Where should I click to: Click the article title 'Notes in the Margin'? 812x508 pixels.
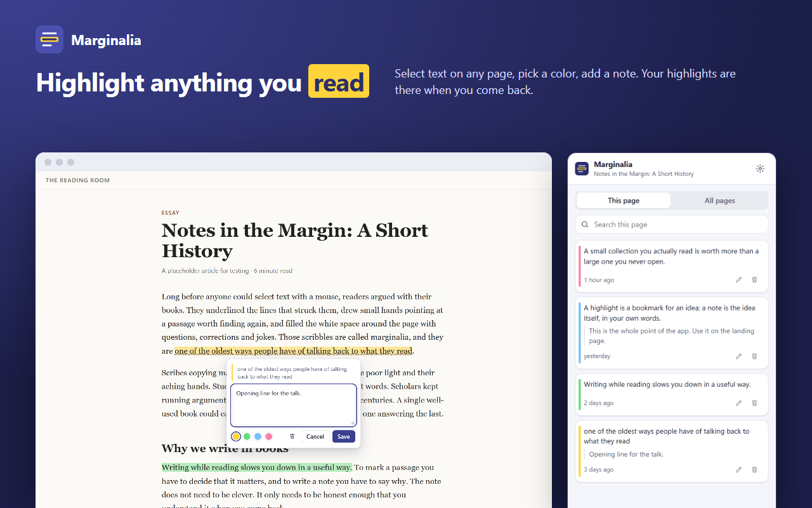click(x=295, y=240)
